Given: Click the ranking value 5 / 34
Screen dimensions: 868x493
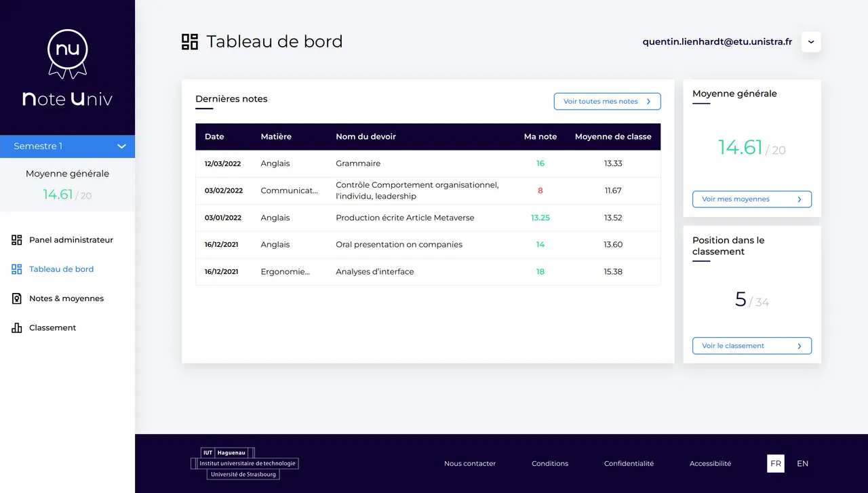Looking at the screenshot, I should click(x=752, y=300).
